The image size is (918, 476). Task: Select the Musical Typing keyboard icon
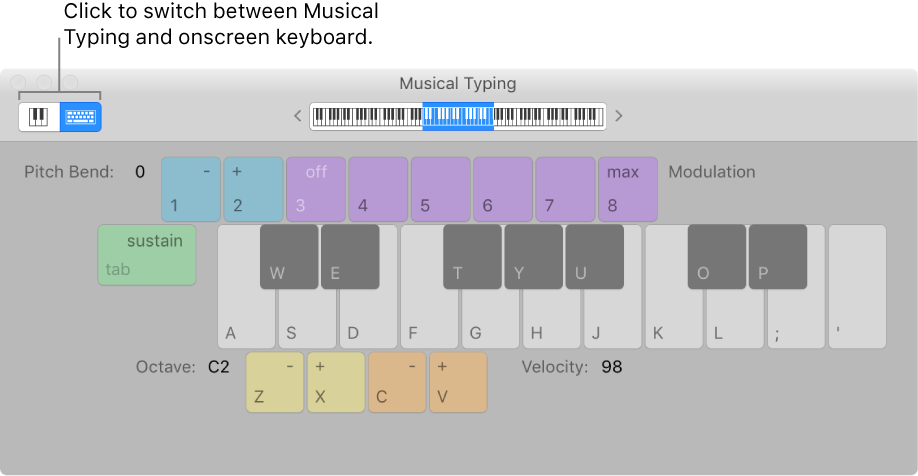click(81, 117)
